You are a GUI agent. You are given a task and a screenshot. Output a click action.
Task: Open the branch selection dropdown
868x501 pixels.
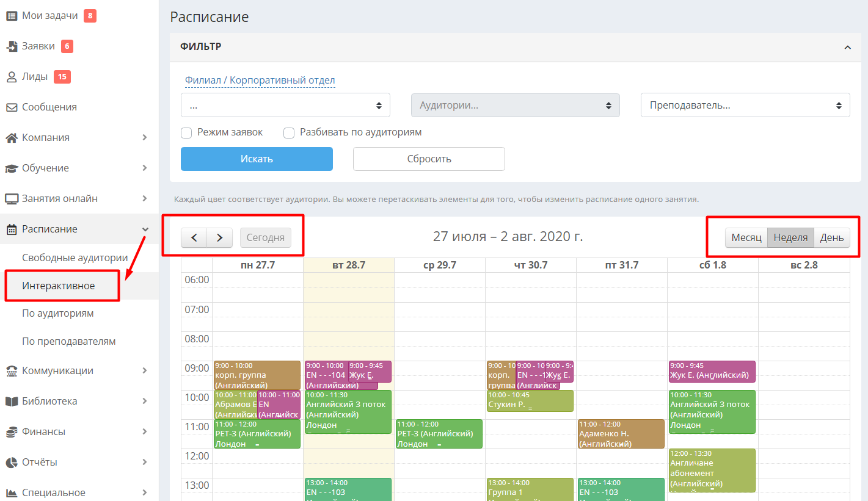tap(285, 105)
